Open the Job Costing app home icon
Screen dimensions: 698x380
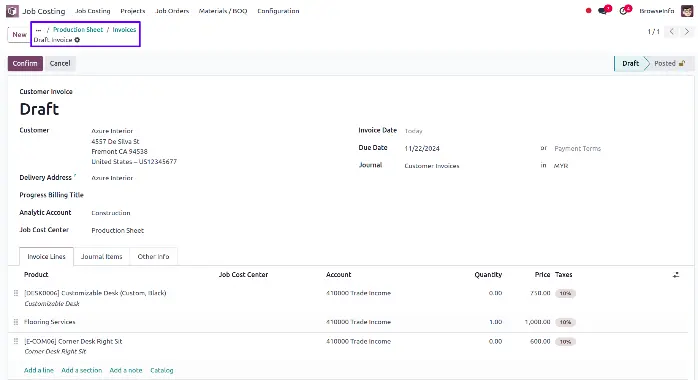pyautogui.click(x=12, y=11)
